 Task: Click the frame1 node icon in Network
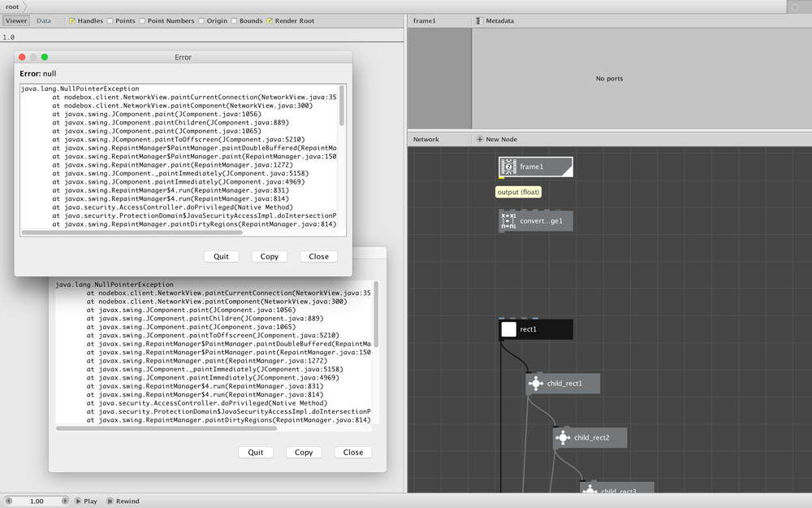pyautogui.click(x=508, y=167)
